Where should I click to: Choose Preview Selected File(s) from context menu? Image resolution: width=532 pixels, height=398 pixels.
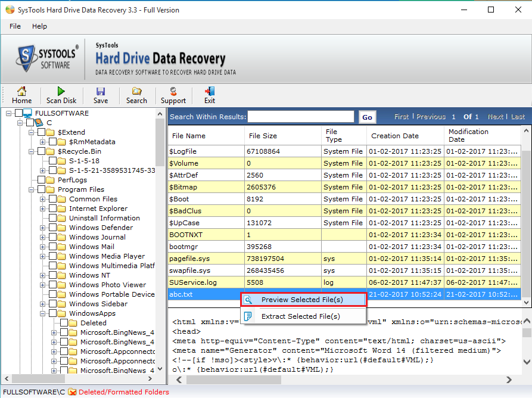pos(304,300)
